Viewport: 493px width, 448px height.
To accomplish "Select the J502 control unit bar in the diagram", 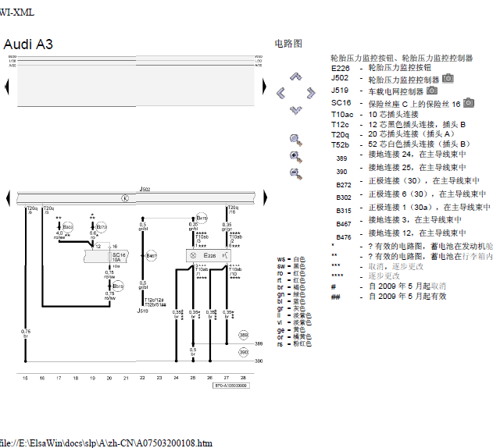I will click(136, 198).
